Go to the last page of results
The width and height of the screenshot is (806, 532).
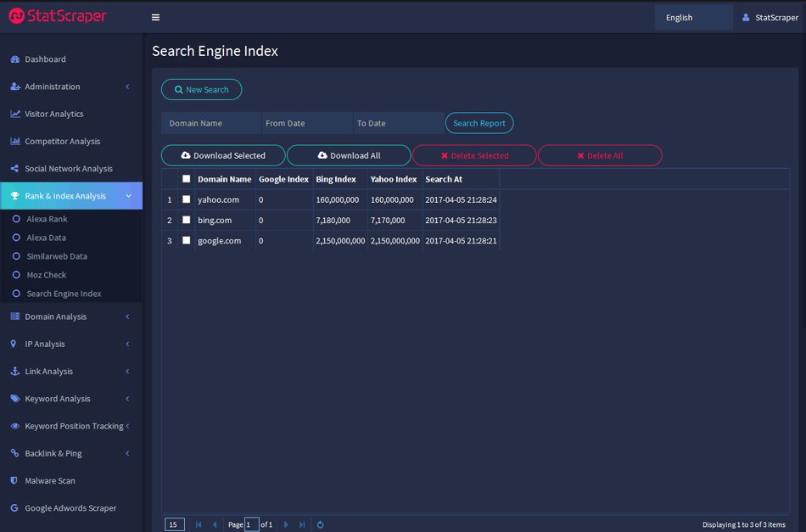[302, 524]
